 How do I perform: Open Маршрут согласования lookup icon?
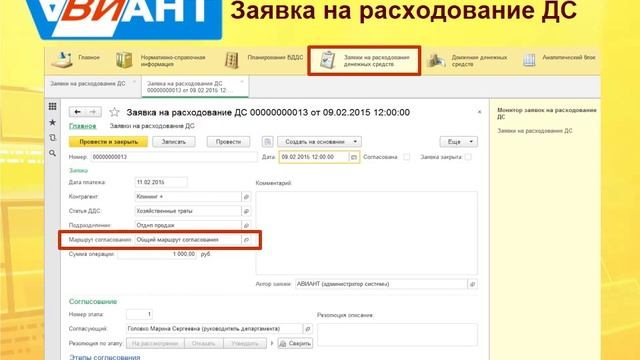point(246,240)
